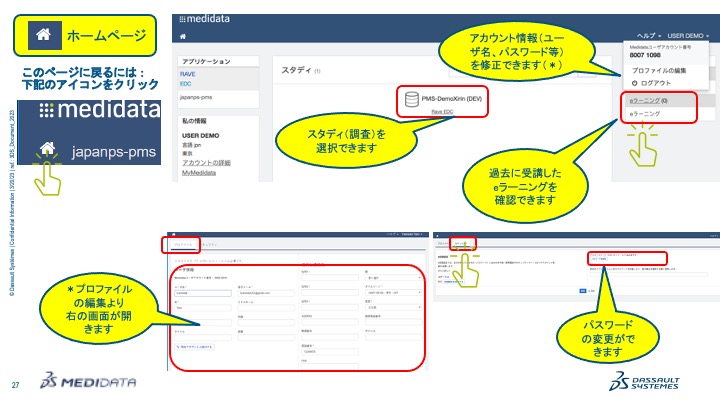The width and height of the screenshot is (720, 405).
Task: Choose eラーニング under the user menu
Action: 645,115
